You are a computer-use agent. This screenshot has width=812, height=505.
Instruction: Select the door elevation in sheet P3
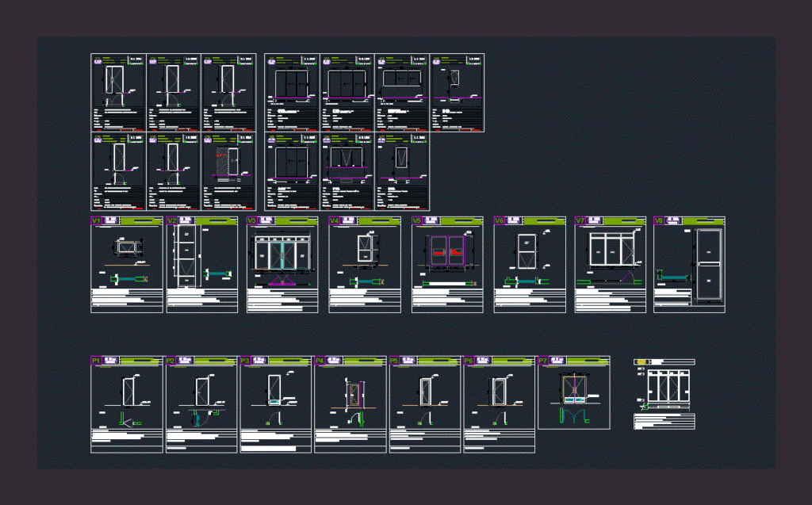(274, 390)
